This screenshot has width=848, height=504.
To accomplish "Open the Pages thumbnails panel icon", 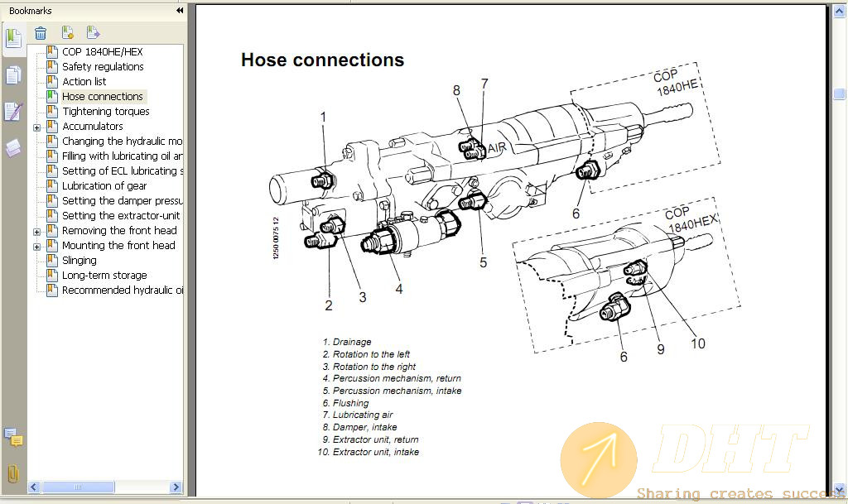I will click(x=13, y=75).
